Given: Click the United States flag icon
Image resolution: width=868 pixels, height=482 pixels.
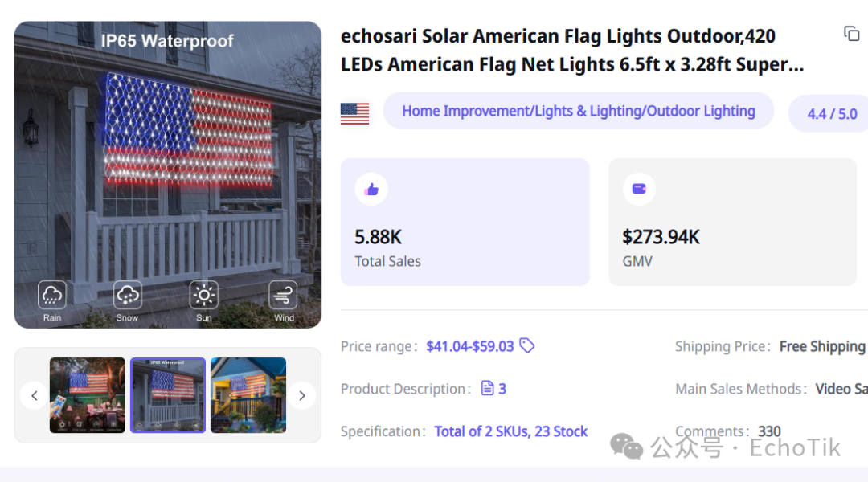Looking at the screenshot, I should [x=355, y=114].
